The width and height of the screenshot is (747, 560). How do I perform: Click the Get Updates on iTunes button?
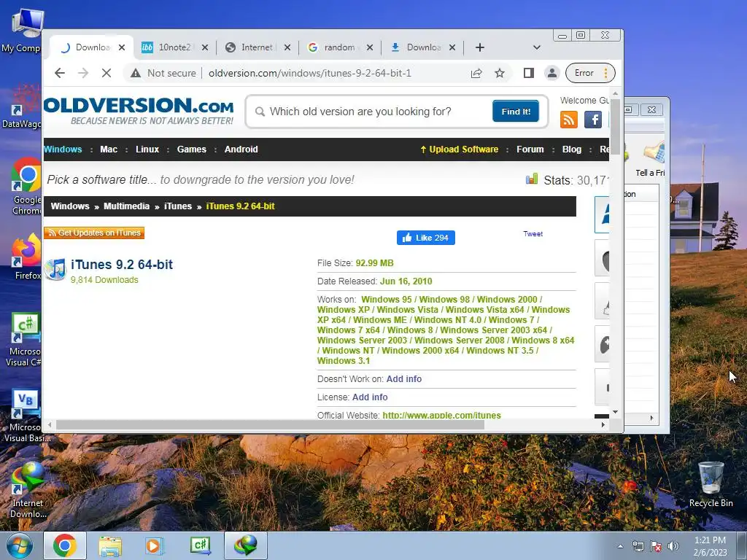click(94, 233)
